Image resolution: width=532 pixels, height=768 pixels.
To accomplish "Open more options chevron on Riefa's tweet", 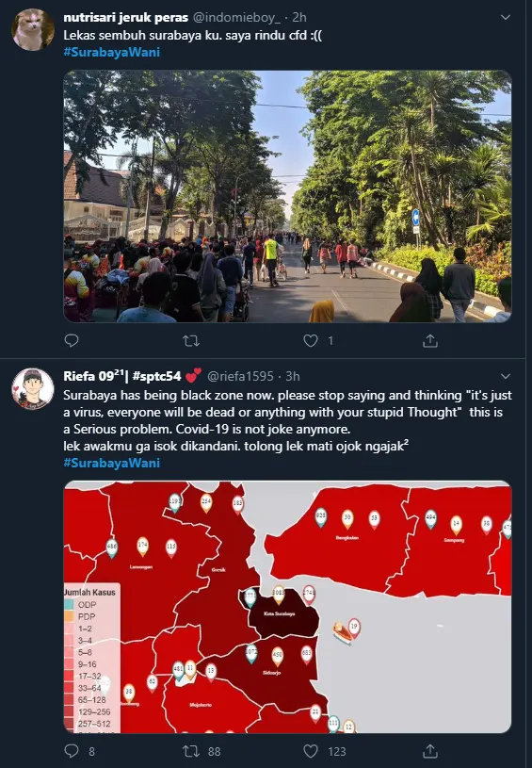I will (506, 377).
